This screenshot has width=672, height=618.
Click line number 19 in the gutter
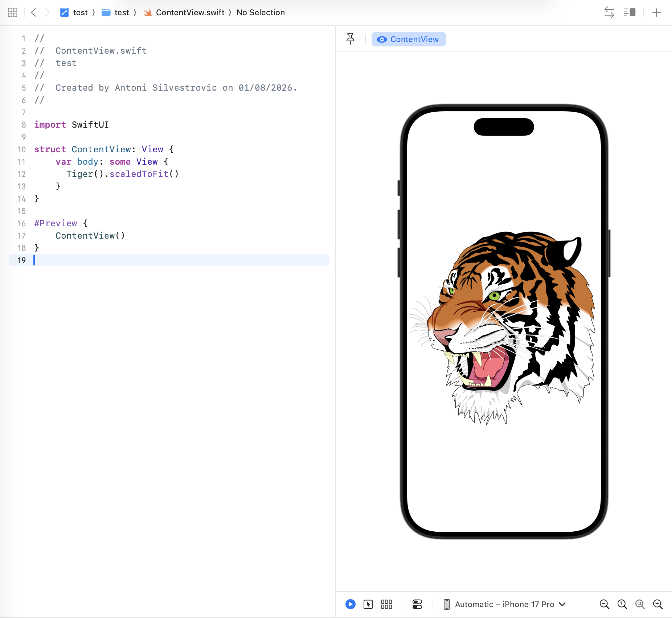coord(21,260)
